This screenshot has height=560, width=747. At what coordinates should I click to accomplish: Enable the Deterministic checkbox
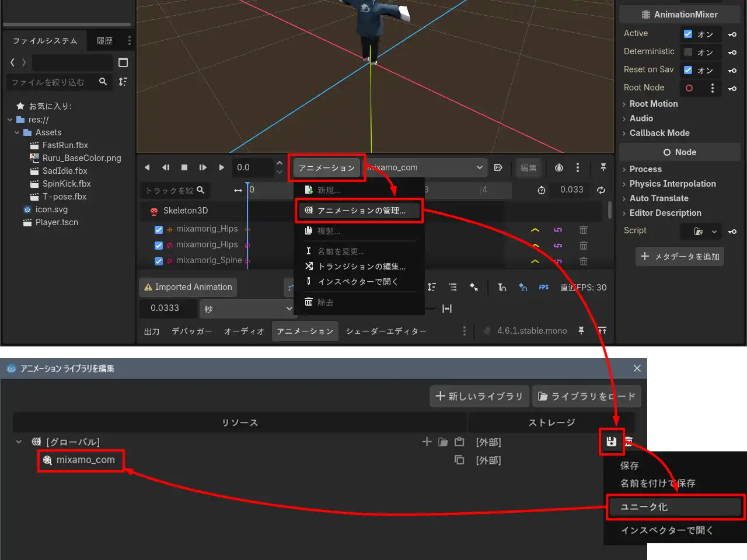tap(688, 52)
